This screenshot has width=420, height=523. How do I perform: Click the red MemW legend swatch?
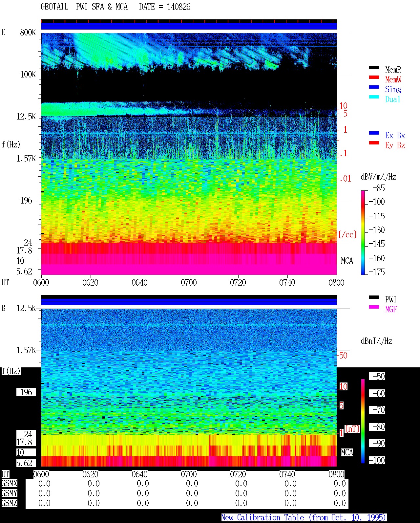click(374, 77)
